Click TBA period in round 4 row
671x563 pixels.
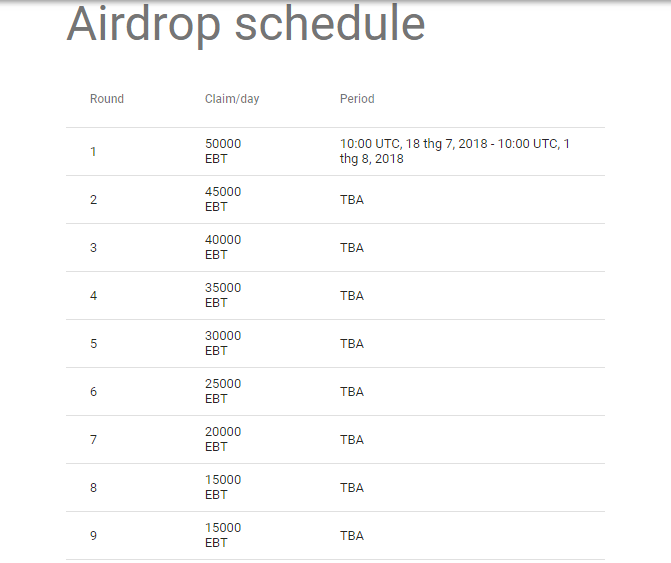coord(352,296)
